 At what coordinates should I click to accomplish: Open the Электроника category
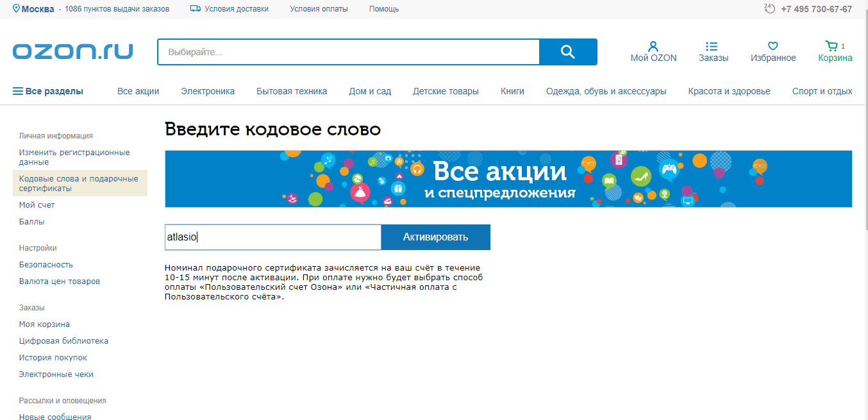(x=208, y=91)
